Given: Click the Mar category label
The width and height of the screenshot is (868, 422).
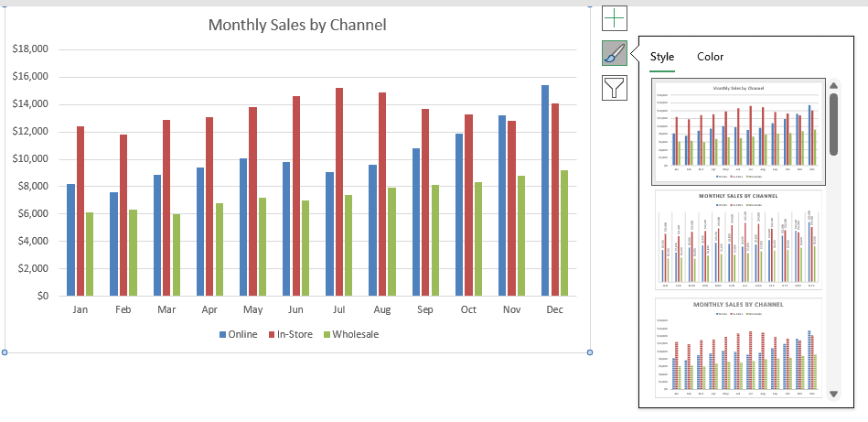Looking at the screenshot, I should (x=166, y=309).
